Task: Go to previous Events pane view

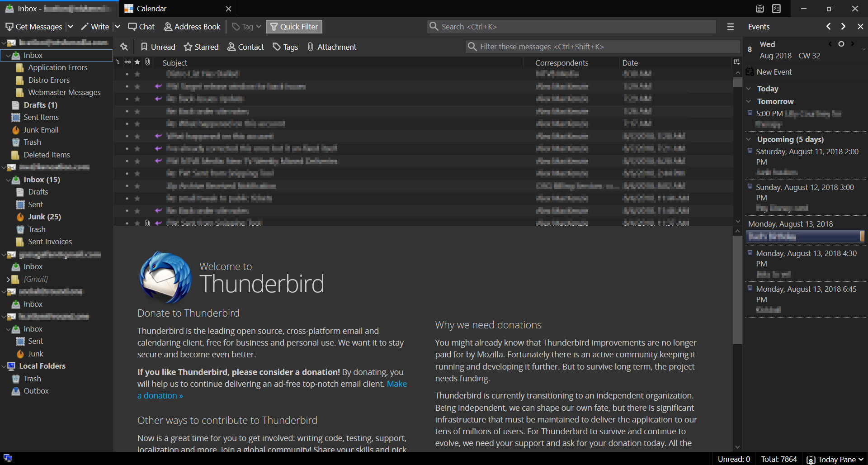Action: (x=828, y=27)
